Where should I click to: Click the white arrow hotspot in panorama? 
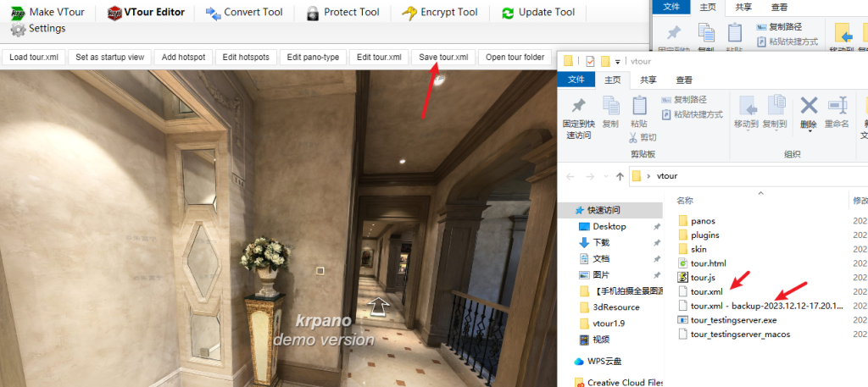[x=379, y=307]
